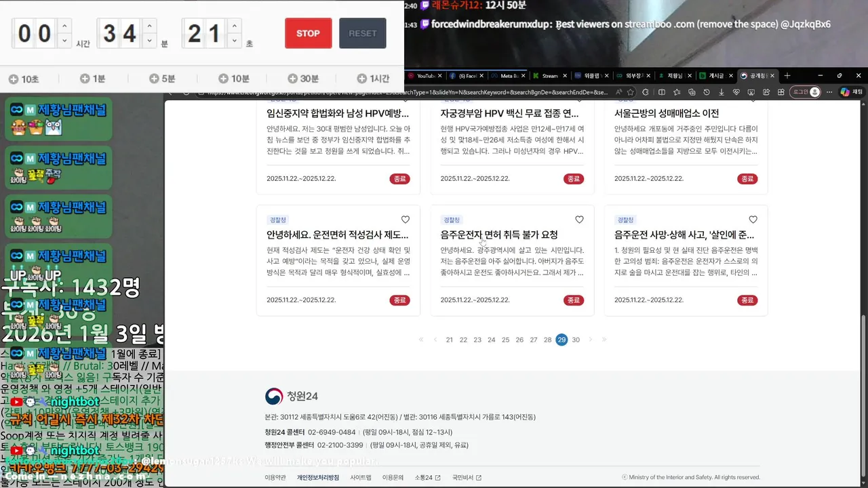
Task: Increase the timer seconds with the up arrow
Action: 235,26
